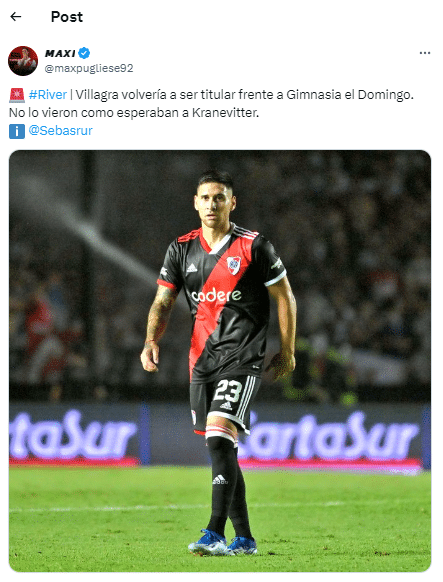The width and height of the screenshot is (443, 582).
Task: Click the adidas logo on the black sock
Action: click(220, 480)
